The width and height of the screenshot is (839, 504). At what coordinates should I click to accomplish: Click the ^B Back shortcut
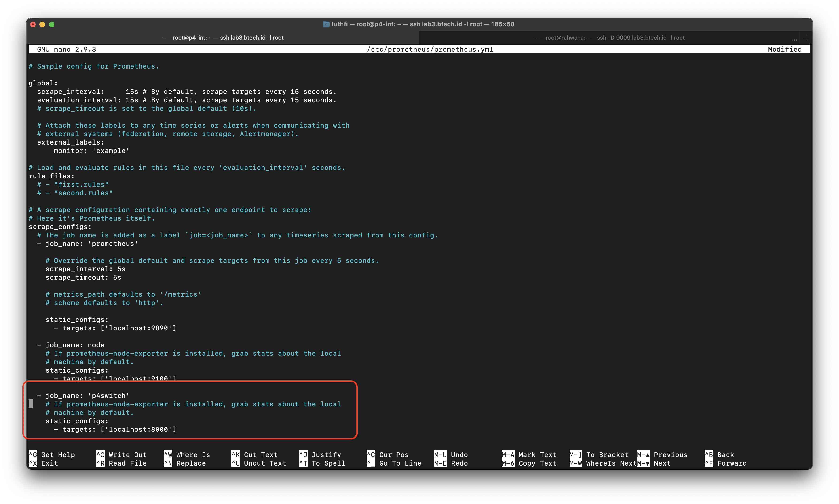point(720,455)
